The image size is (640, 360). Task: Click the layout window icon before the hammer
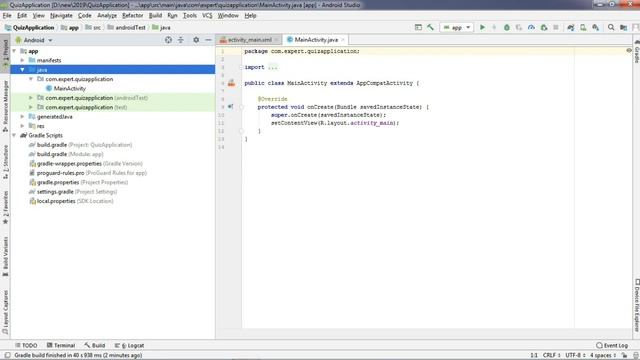(418, 27)
